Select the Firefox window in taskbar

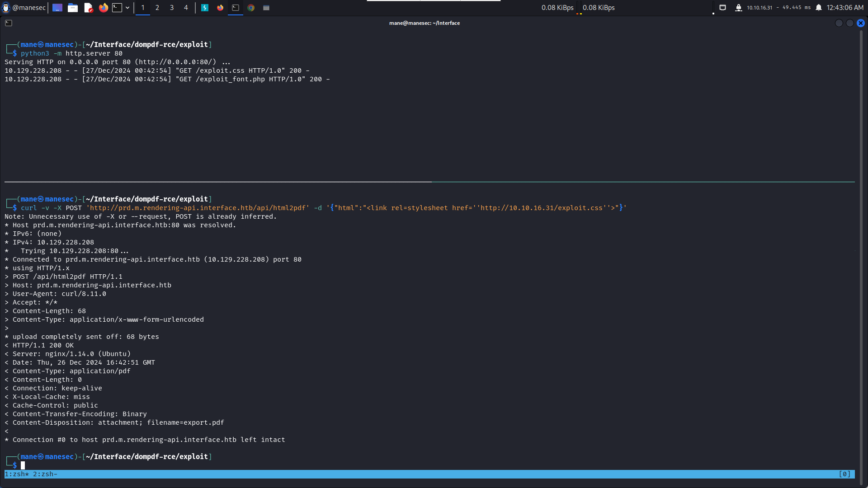click(x=220, y=8)
